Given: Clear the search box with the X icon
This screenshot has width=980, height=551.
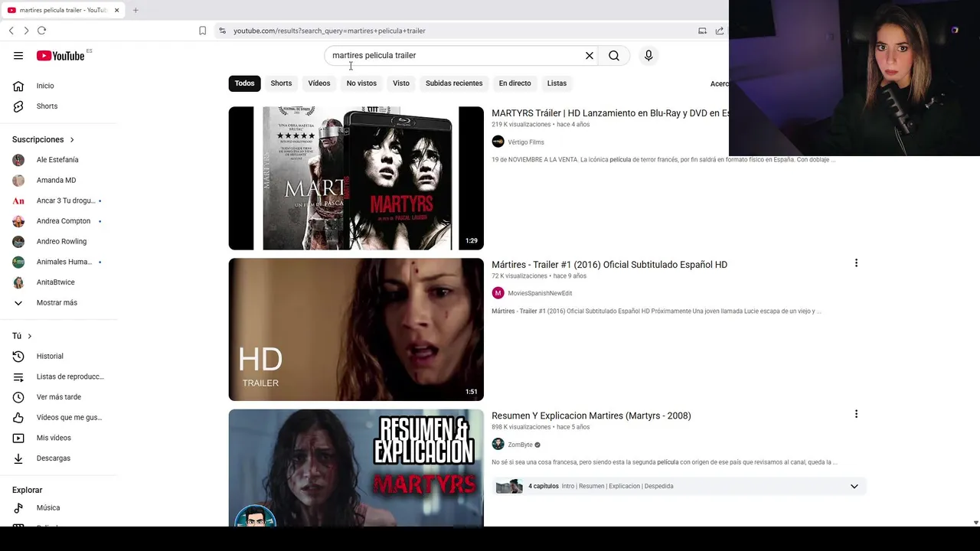Looking at the screenshot, I should point(590,55).
